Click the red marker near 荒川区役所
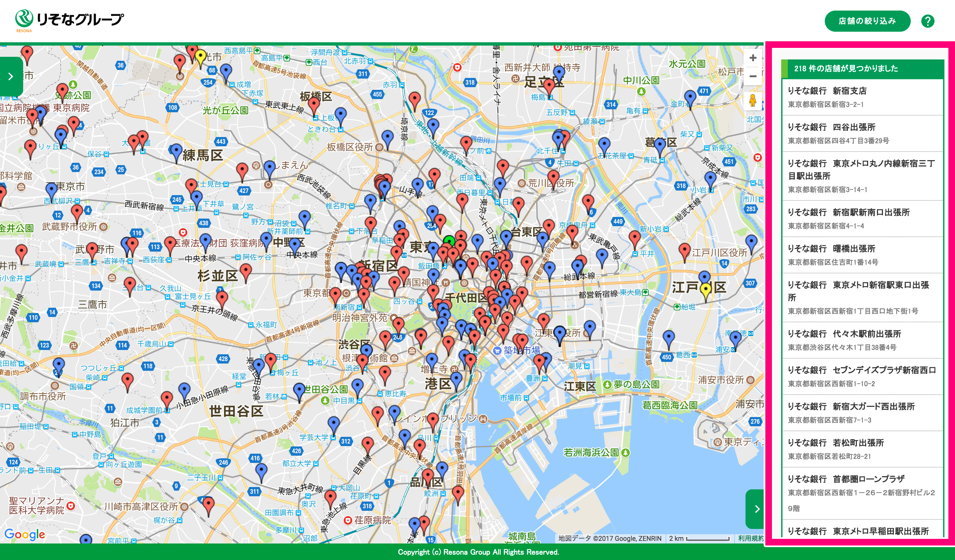The image size is (955, 560). [x=553, y=180]
